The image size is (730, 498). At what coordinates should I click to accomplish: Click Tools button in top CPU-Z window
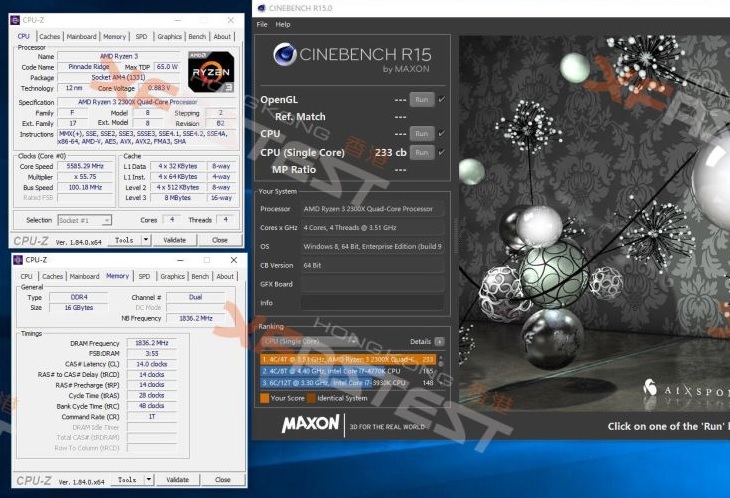coord(124,240)
